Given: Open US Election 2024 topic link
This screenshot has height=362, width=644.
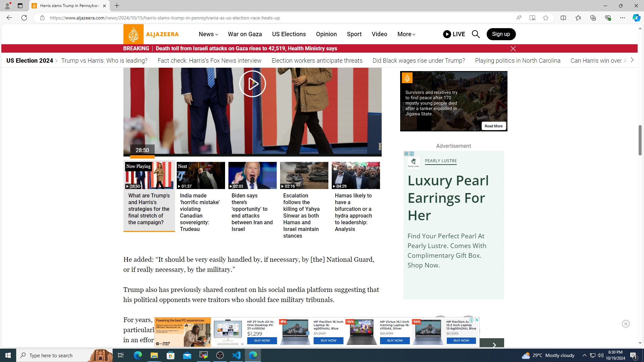Looking at the screenshot, I should point(30,61).
